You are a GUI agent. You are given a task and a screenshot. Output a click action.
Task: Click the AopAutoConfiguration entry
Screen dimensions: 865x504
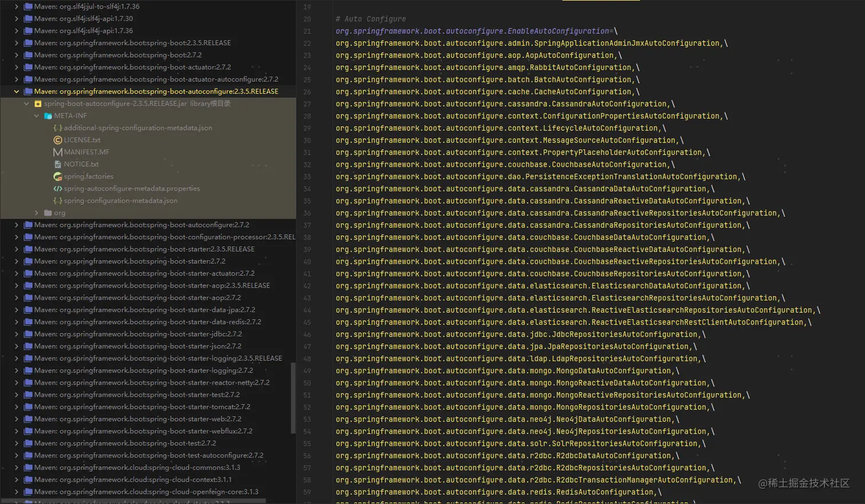pos(479,55)
